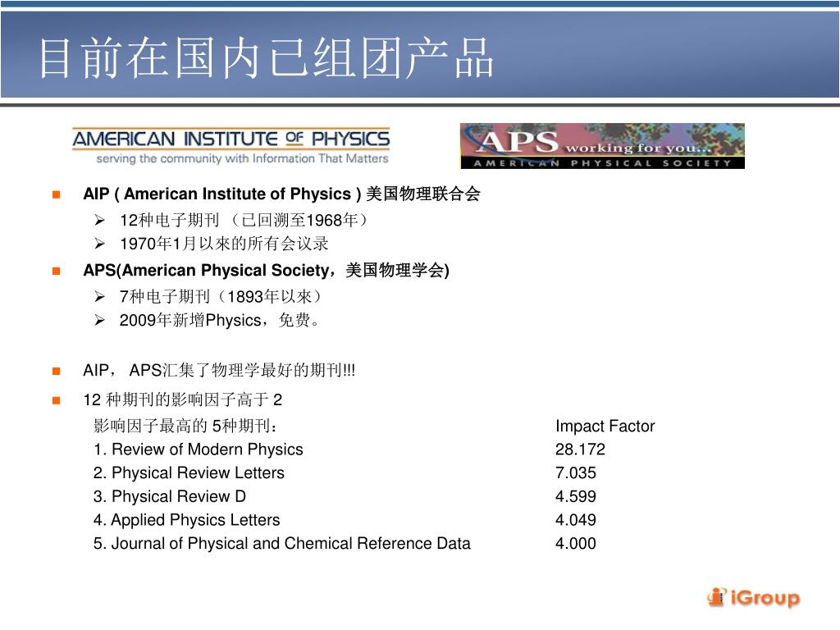Click the line AIP, APS汇集了物理学最好的期刊
840x630 pixels.
(x=219, y=370)
